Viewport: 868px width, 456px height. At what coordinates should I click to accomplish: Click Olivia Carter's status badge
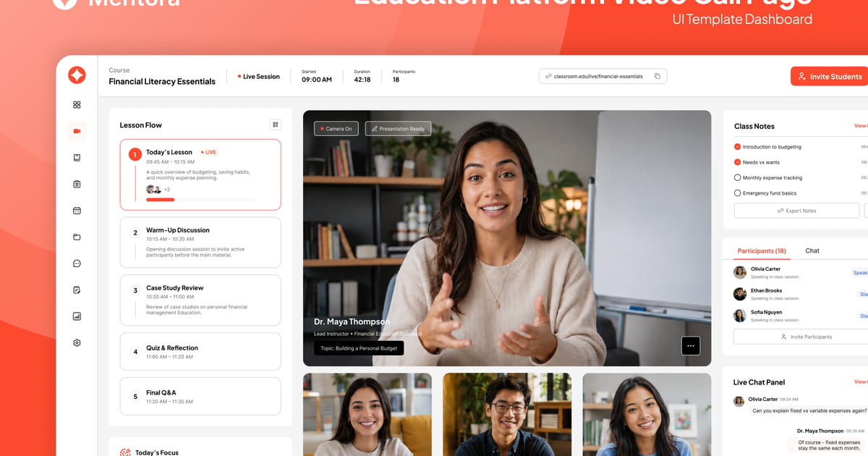coord(860,273)
